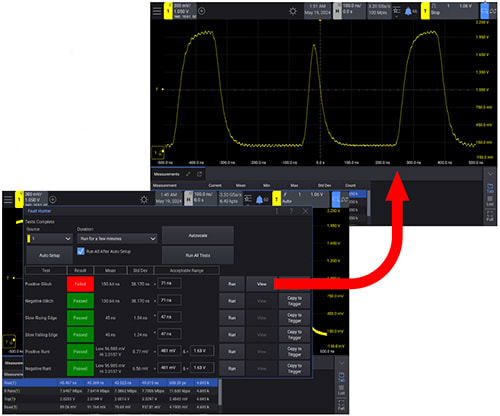This screenshot has width=500, height=416.
Task: Edit the Positive Runt lower threshold field
Action: click(169, 351)
